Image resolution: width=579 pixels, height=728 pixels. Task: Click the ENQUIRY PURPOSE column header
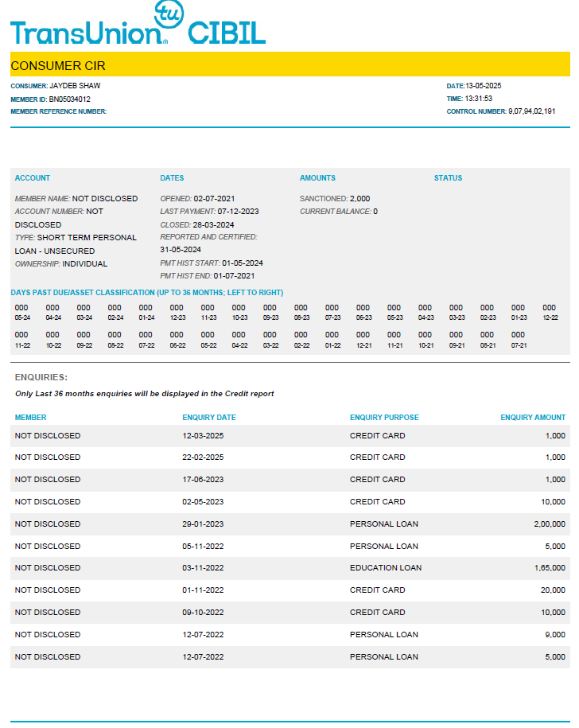384,417
